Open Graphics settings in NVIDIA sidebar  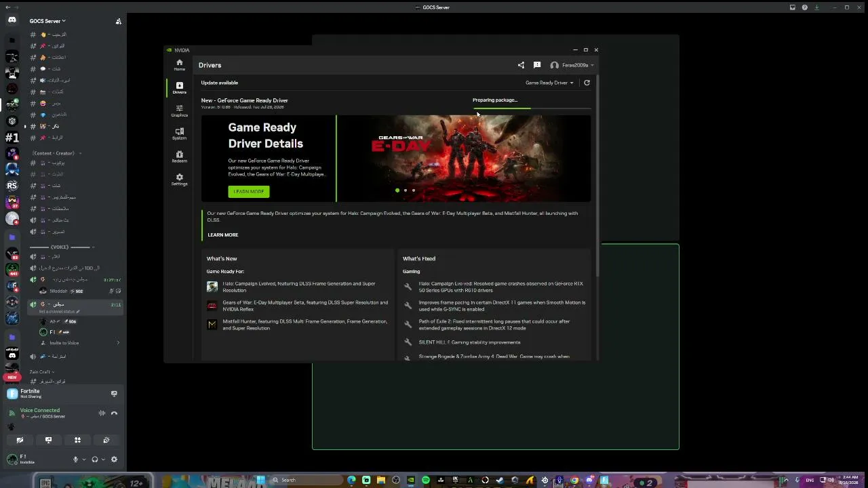(179, 111)
